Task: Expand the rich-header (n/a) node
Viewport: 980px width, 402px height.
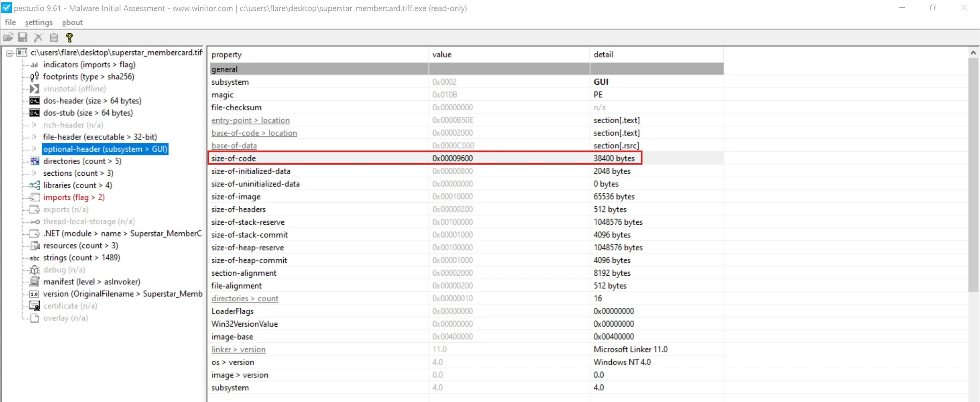Action: click(x=34, y=125)
